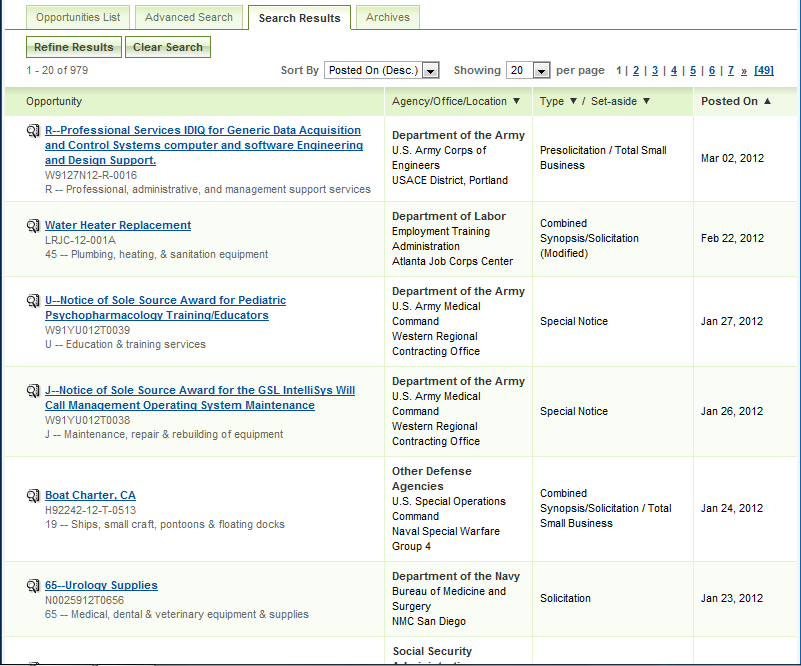Image resolution: width=801 pixels, height=666 pixels.
Task: Sort by Type column arrow
Action: 573,101
